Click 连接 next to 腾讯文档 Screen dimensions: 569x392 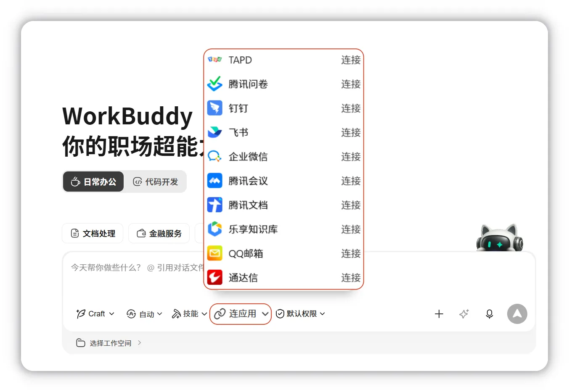coord(351,205)
